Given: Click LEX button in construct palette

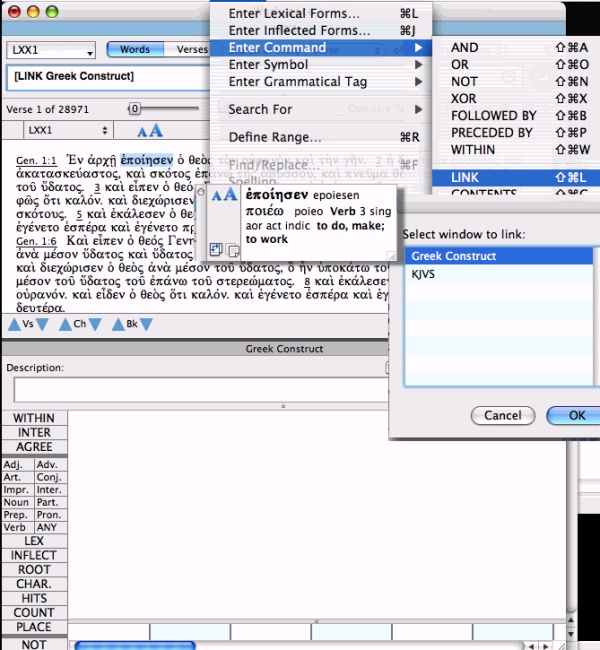Looking at the screenshot, I should coord(34,541).
